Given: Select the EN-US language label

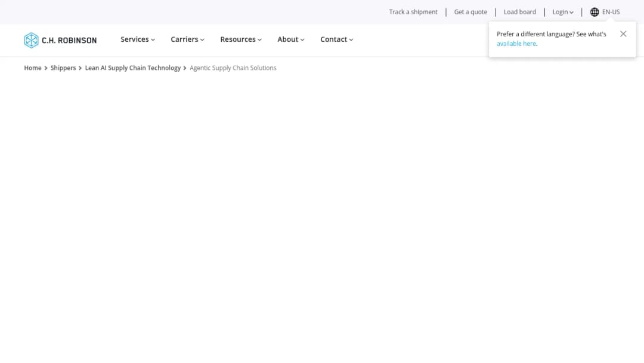Looking at the screenshot, I should click(611, 12).
